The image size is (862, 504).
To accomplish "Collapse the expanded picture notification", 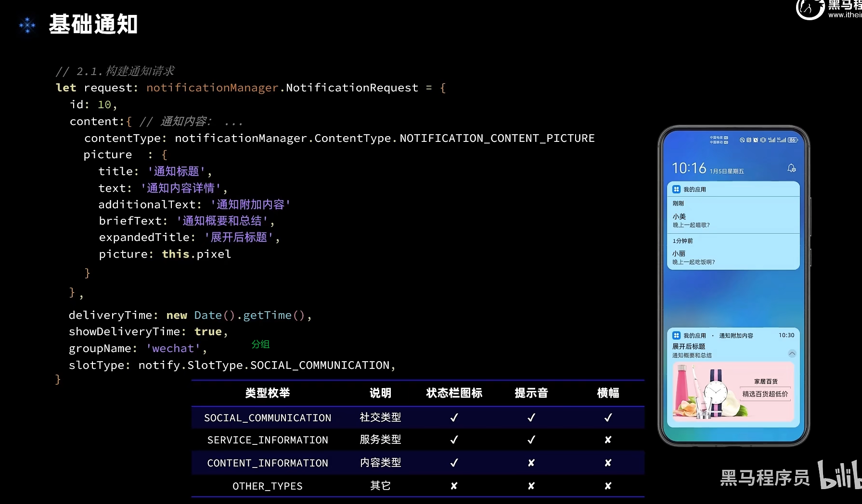I will tap(792, 353).
